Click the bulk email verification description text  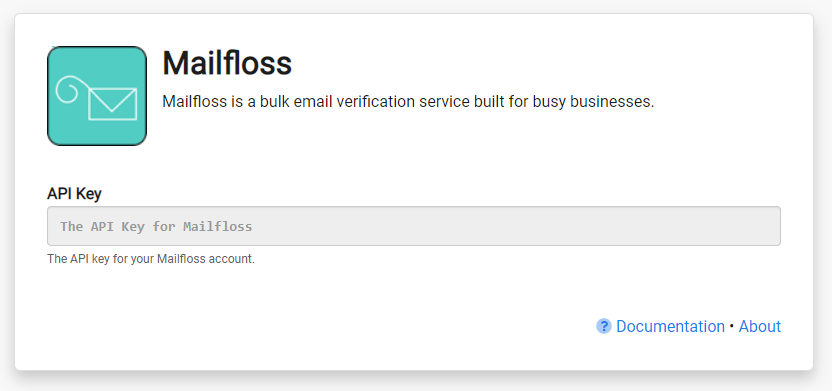coord(408,101)
